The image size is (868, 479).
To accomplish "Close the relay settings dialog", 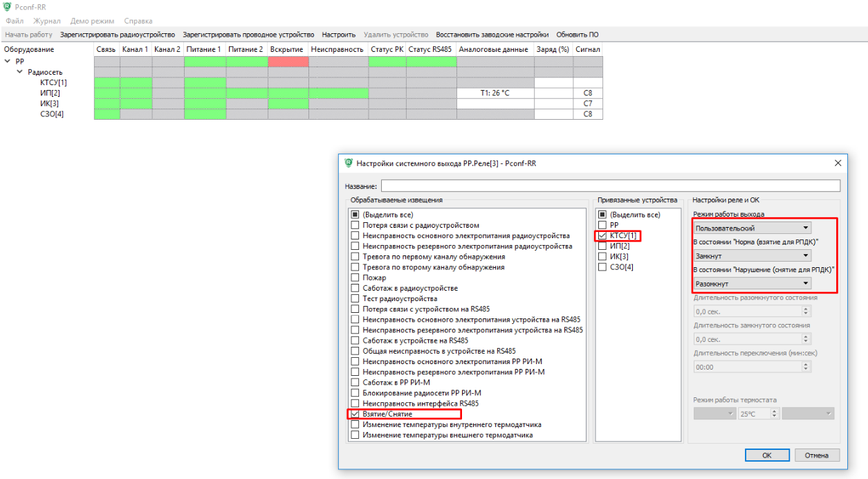I will pyautogui.click(x=838, y=163).
